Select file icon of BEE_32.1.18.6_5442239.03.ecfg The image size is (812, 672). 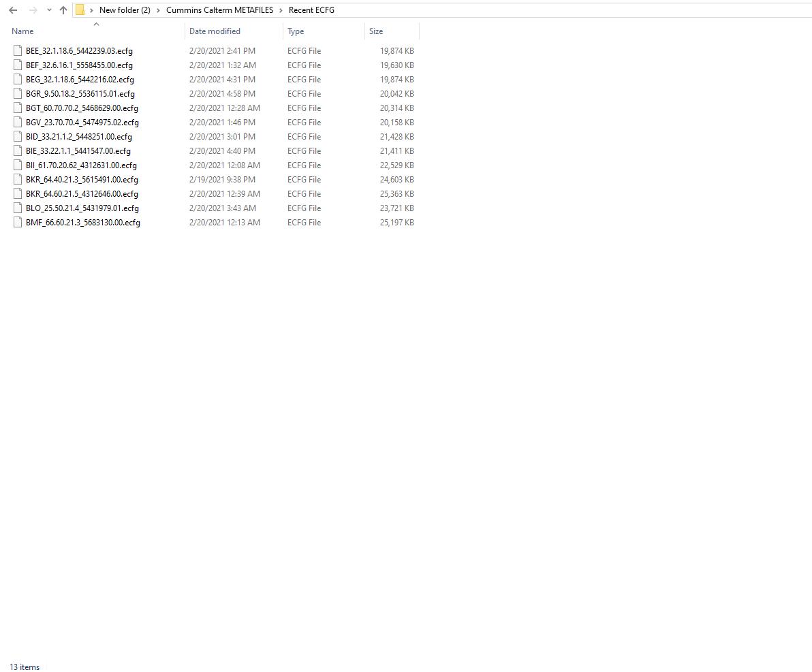(18, 51)
